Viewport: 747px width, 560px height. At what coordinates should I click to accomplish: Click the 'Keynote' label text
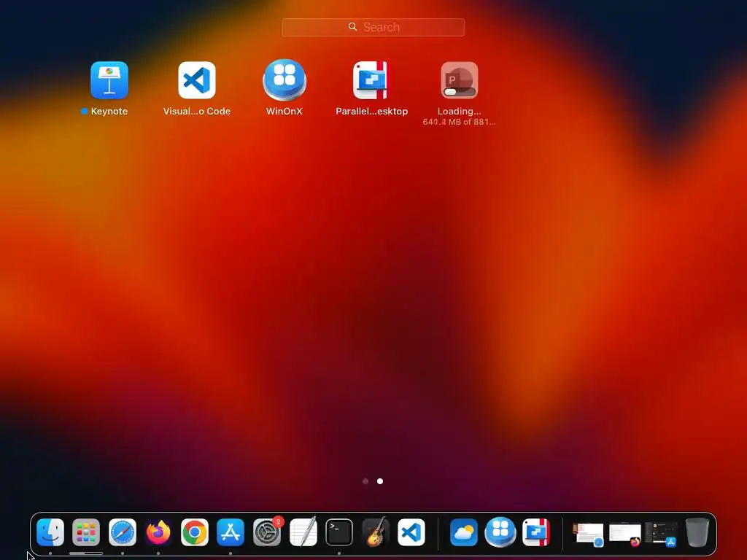point(109,112)
